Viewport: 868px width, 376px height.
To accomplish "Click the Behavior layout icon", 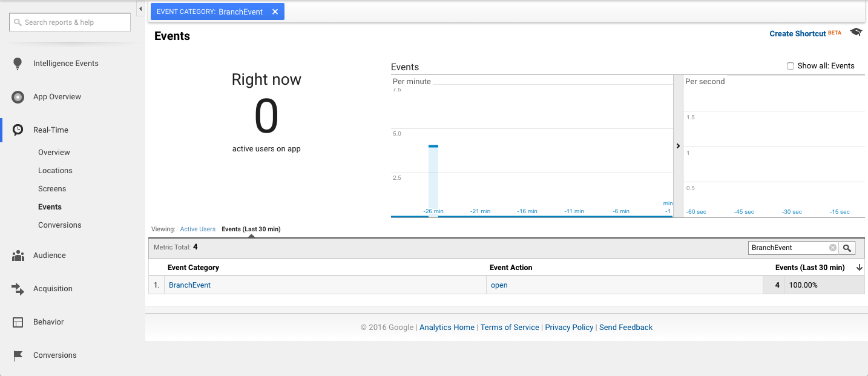I will pos(18,322).
